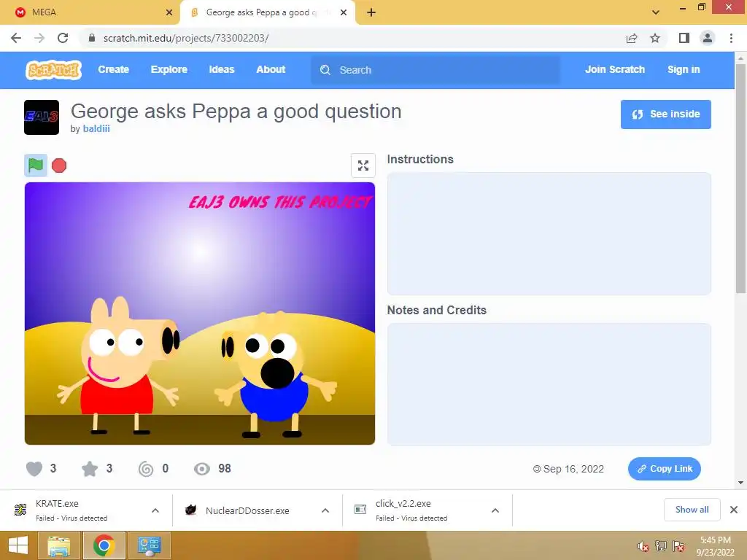The image size is (747, 560).
Task: Bookmark this page with the star icon
Action: coord(655,38)
